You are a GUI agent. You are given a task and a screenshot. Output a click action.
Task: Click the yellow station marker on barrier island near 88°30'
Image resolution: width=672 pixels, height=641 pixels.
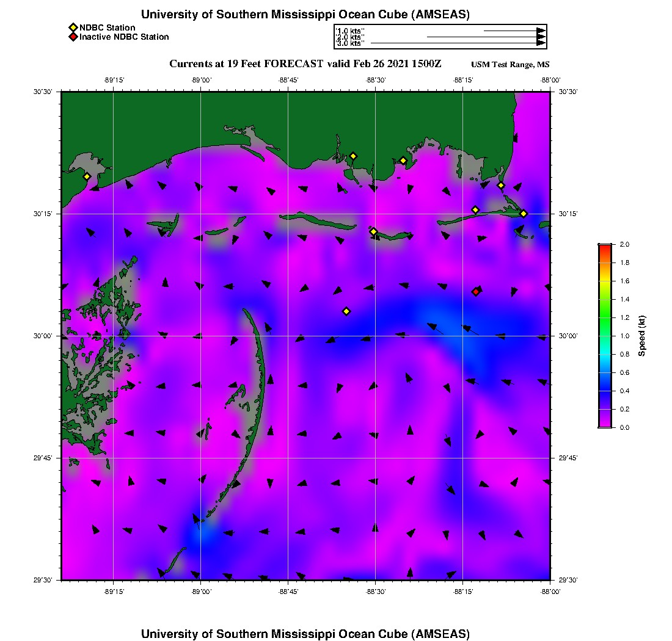coord(374,231)
